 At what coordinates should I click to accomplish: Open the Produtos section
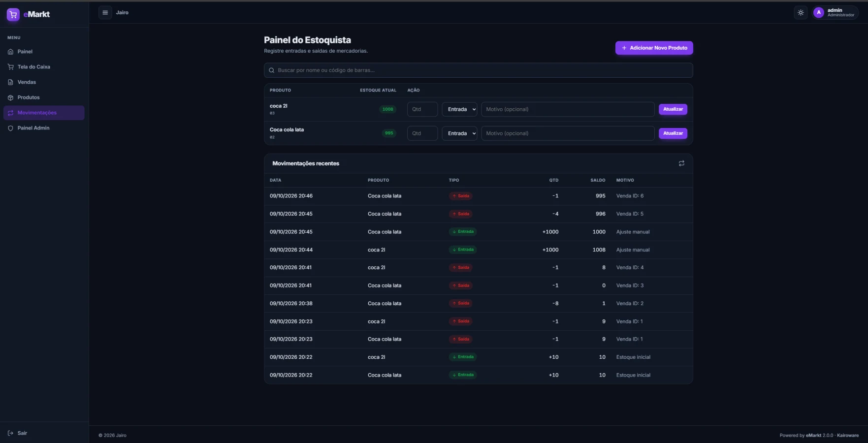(44, 97)
